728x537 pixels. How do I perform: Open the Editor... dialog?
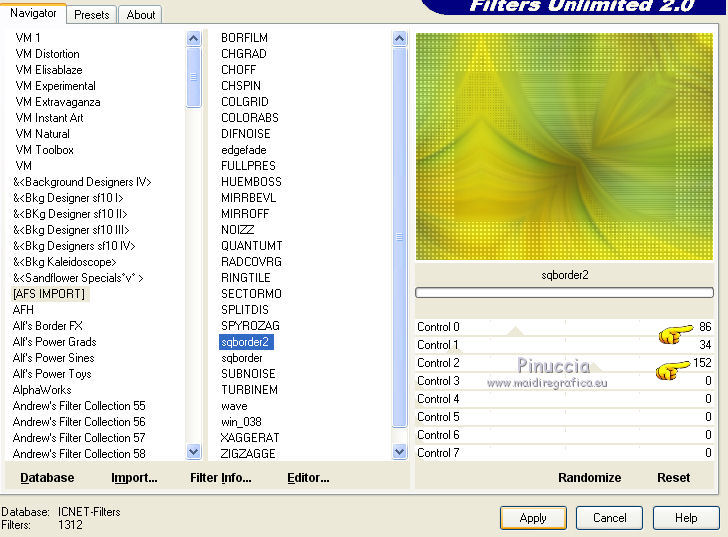click(x=308, y=478)
